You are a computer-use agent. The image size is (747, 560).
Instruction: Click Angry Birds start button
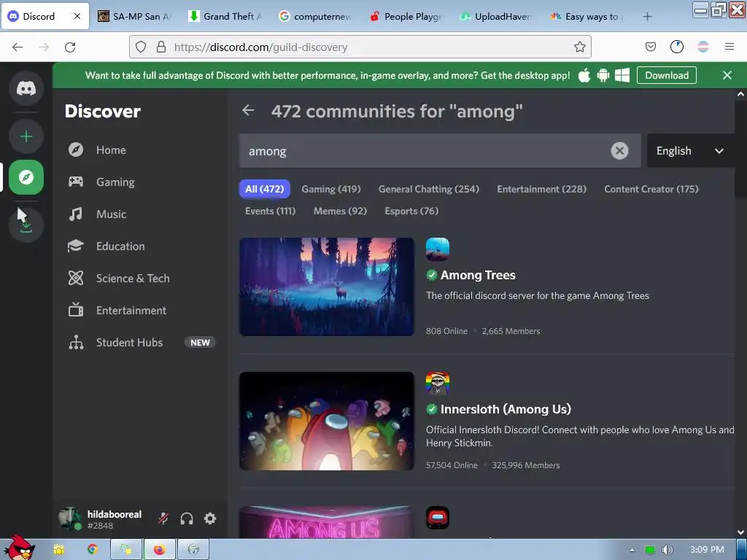pyautogui.click(x=18, y=547)
